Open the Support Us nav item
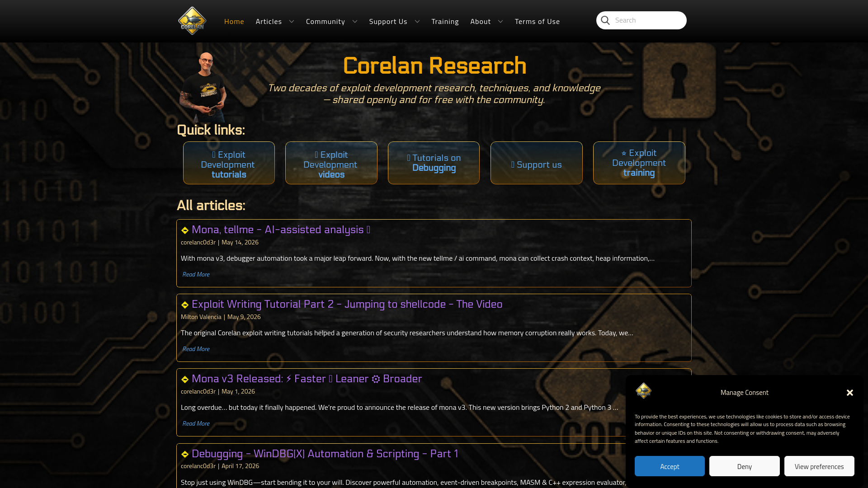The height and width of the screenshot is (488, 868). point(388,21)
